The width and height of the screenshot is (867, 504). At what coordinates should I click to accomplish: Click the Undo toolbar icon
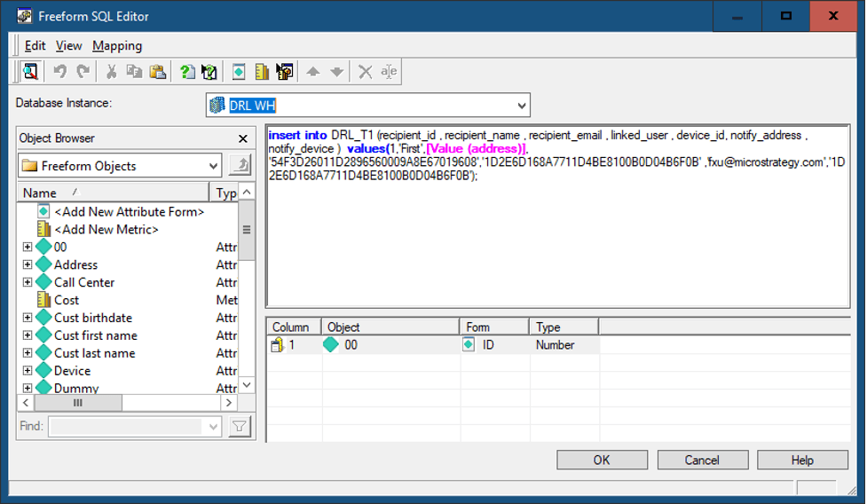pyautogui.click(x=59, y=72)
